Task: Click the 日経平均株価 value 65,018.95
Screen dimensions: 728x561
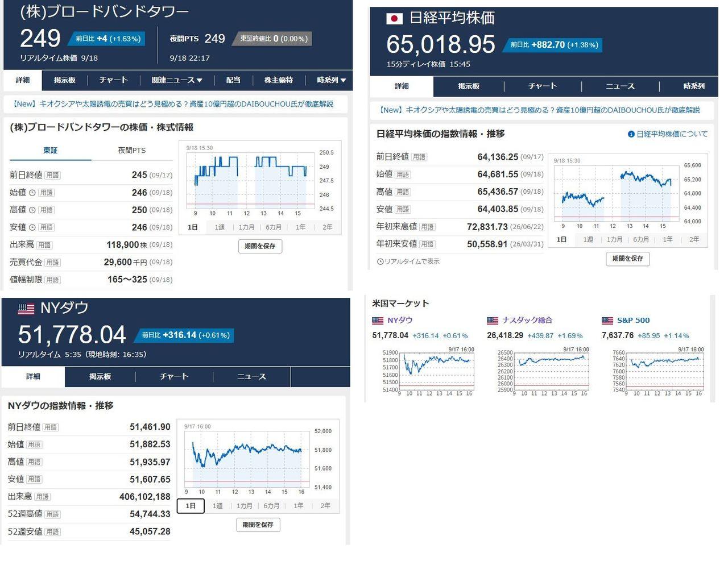Action: point(441,44)
